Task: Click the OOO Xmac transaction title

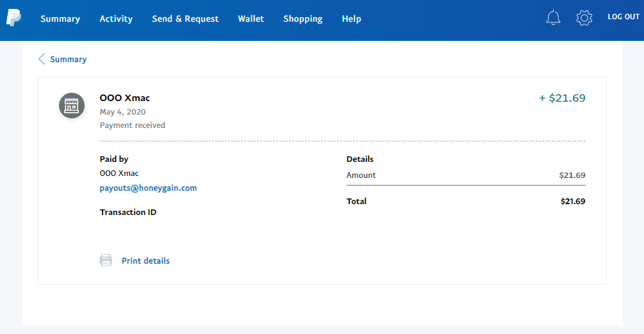Action: [125, 98]
